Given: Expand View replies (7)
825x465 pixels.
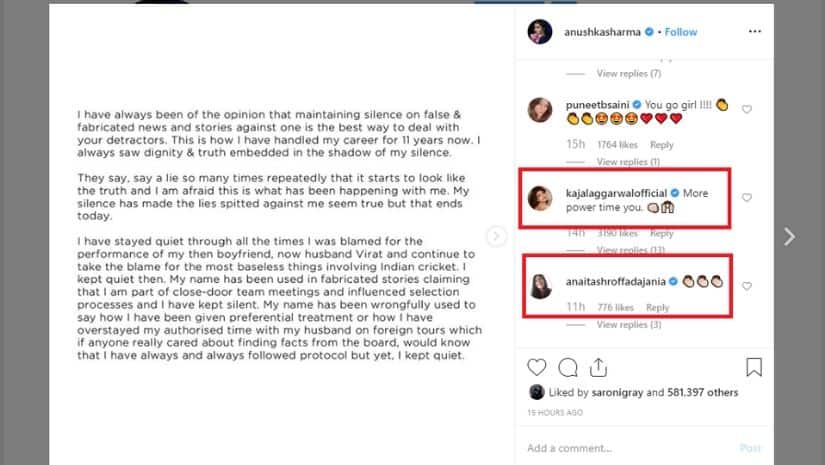Looking at the screenshot, I should pyautogui.click(x=629, y=74).
